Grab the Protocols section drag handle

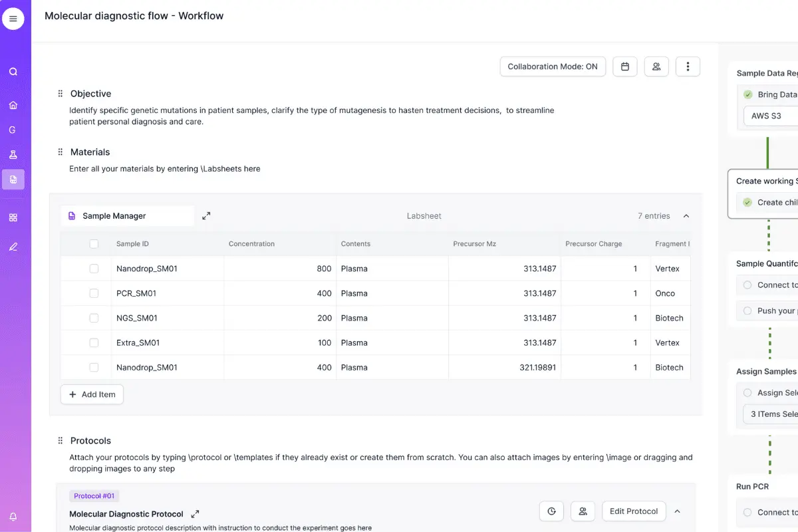coord(61,441)
